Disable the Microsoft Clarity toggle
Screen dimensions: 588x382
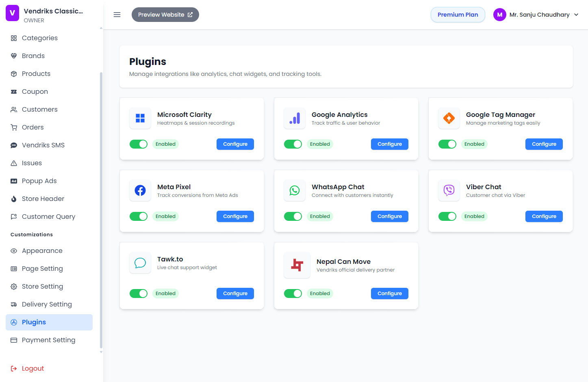tap(139, 144)
